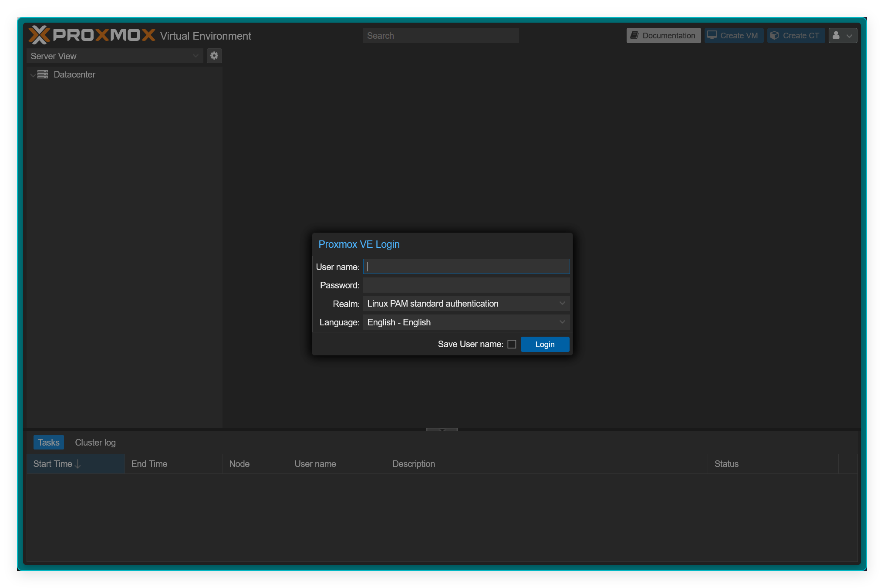Switch to the Cluster log tab
The height and width of the screenshot is (588, 884).
tap(95, 443)
